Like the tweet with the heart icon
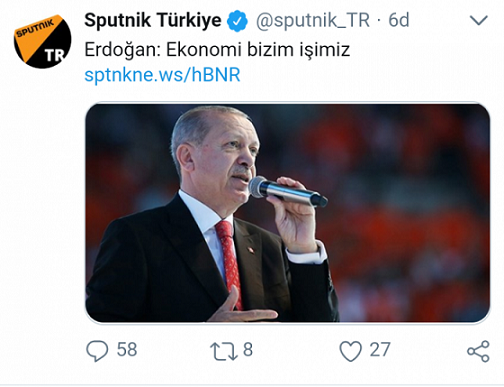Screen dimensions: 504x387 350,351
